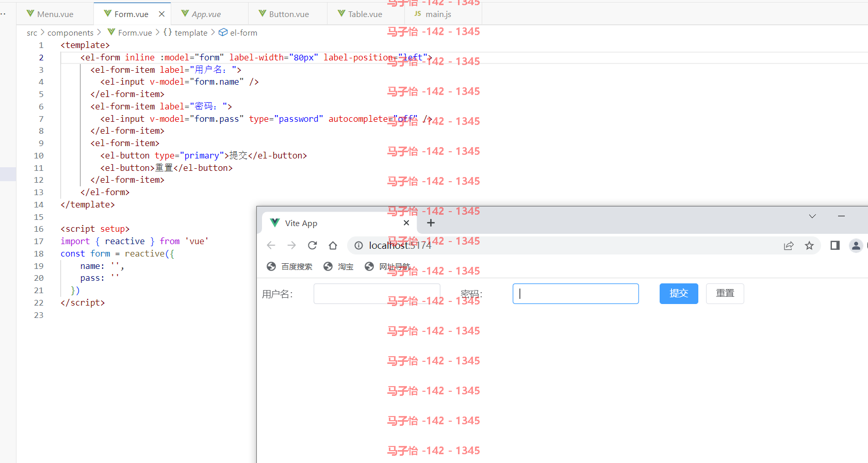Click the braces icon before template breadcrumb
This screenshot has height=463, width=868.
(168, 32)
